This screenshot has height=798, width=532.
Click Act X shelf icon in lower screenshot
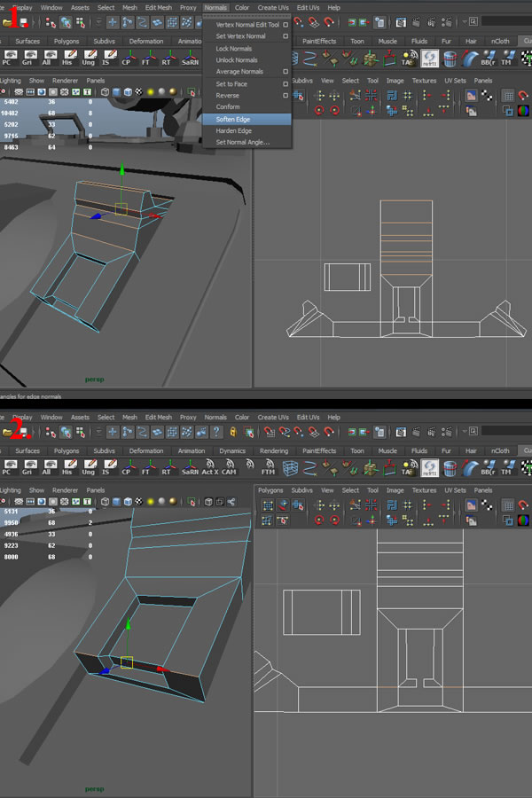210,467
